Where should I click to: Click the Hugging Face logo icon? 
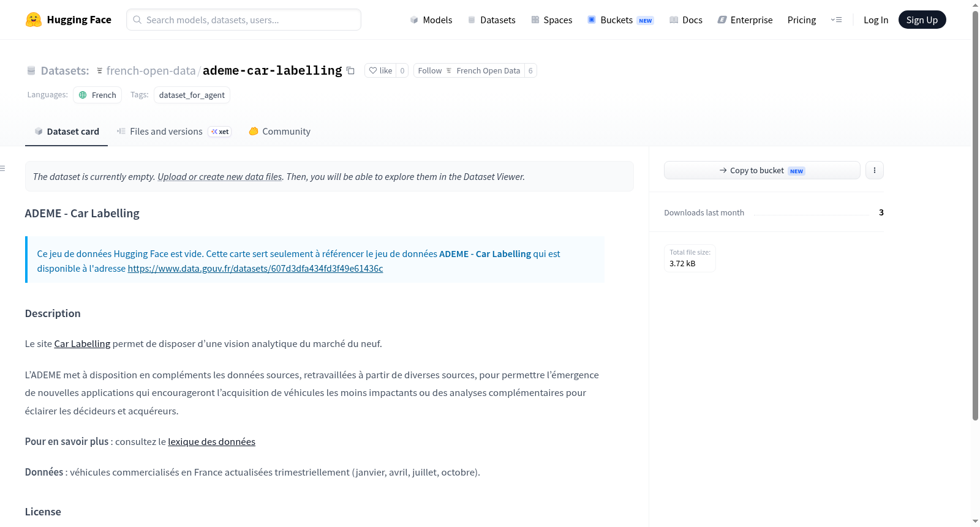(34, 20)
